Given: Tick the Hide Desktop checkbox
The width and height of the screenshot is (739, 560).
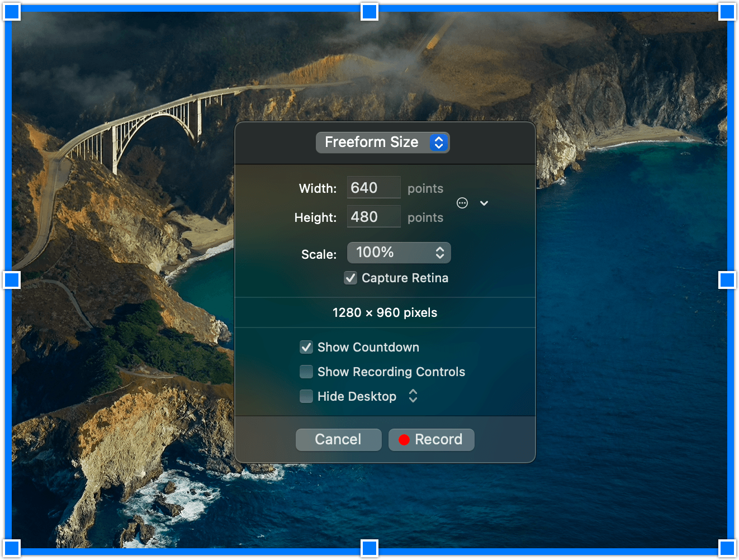Looking at the screenshot, I should point(306,396).
